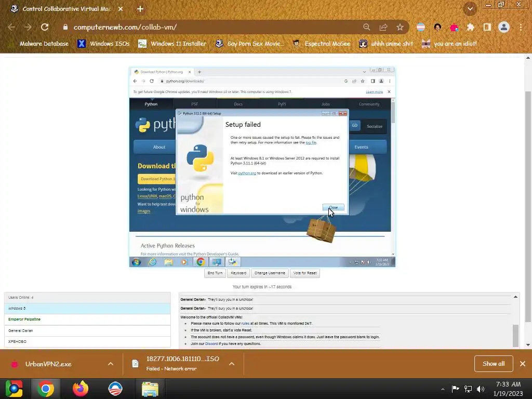Viewport: 532px width, 399px height.
Task: Open the volume speaker tray icon
Action: pos(481,389)
